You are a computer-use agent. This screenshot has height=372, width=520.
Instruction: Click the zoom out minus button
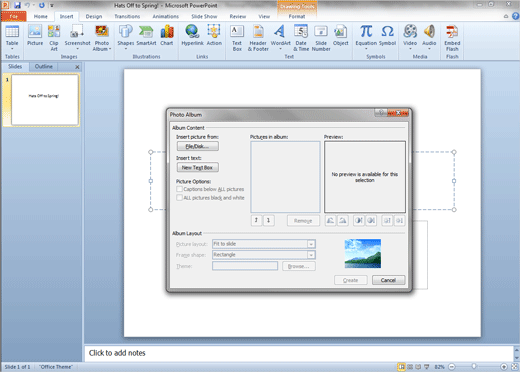point(451,367)
